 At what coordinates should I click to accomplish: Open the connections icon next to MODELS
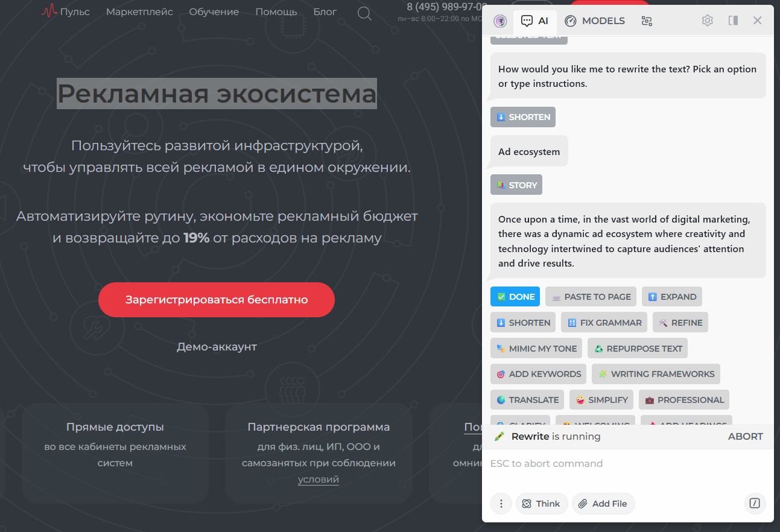click(x=647, y=21)
